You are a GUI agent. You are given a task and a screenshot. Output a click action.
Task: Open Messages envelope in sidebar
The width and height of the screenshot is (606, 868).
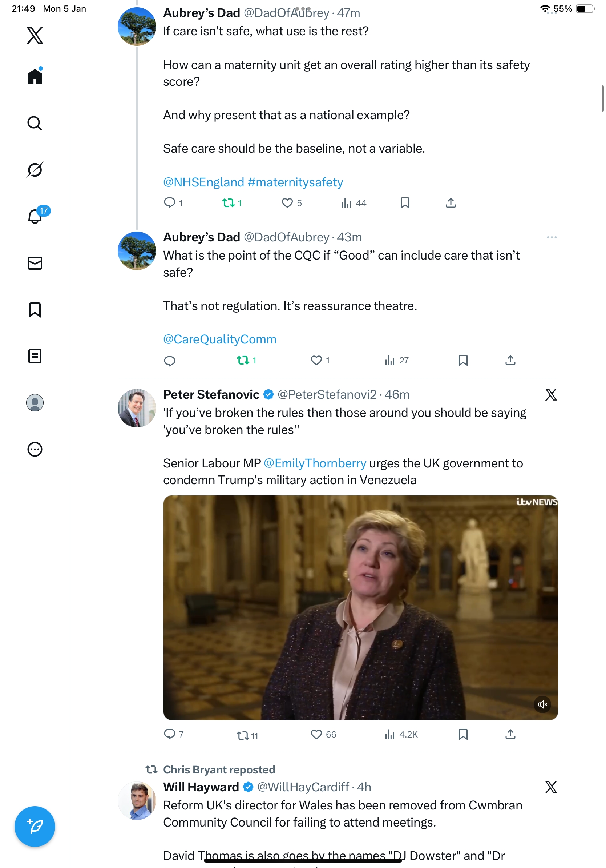point(35,263)
